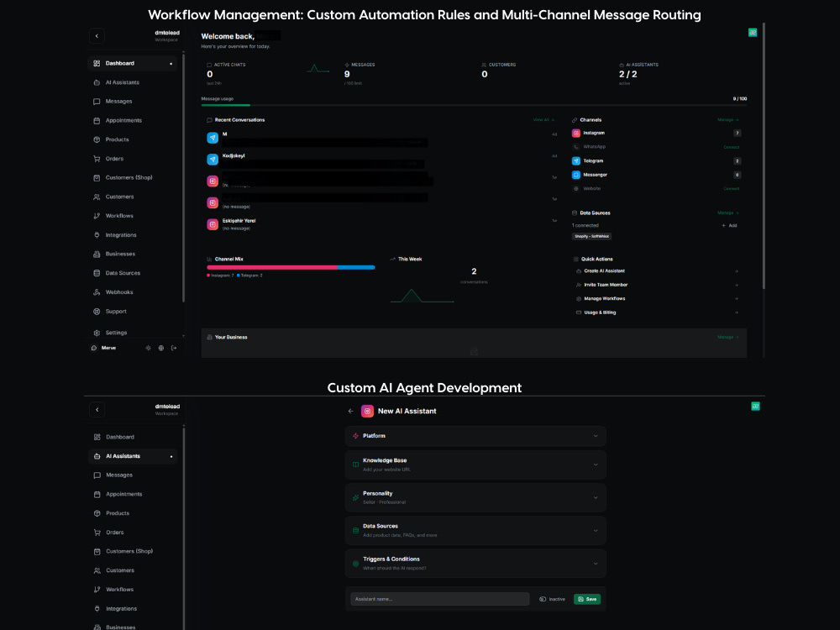This screenshot has height=630, width=840.
Task: Click the Assistant name input field
Action: [440, 600]
